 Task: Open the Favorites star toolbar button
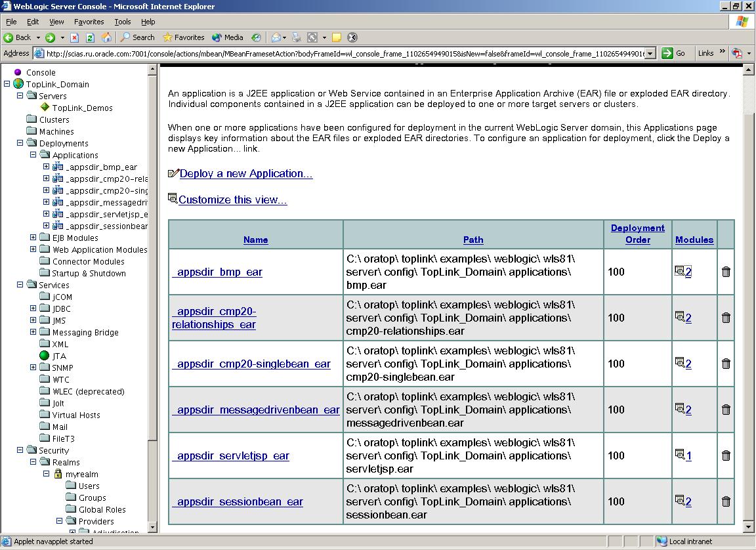tap(183, 37)
